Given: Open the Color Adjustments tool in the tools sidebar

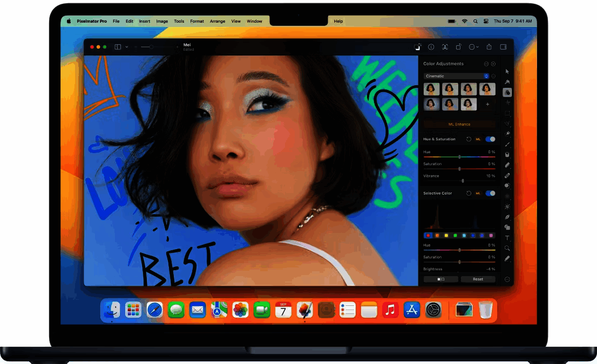Looking at the screenshot, I should coord(507,92).
